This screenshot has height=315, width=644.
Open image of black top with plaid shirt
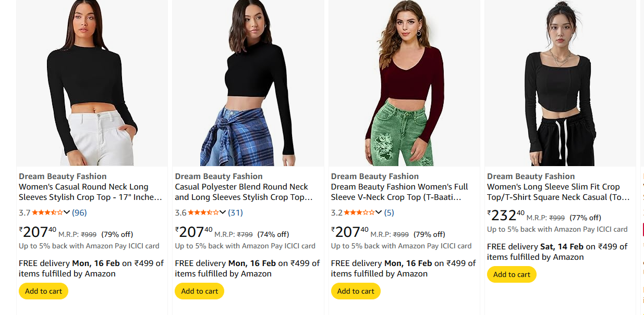click(x=248, y=83)
